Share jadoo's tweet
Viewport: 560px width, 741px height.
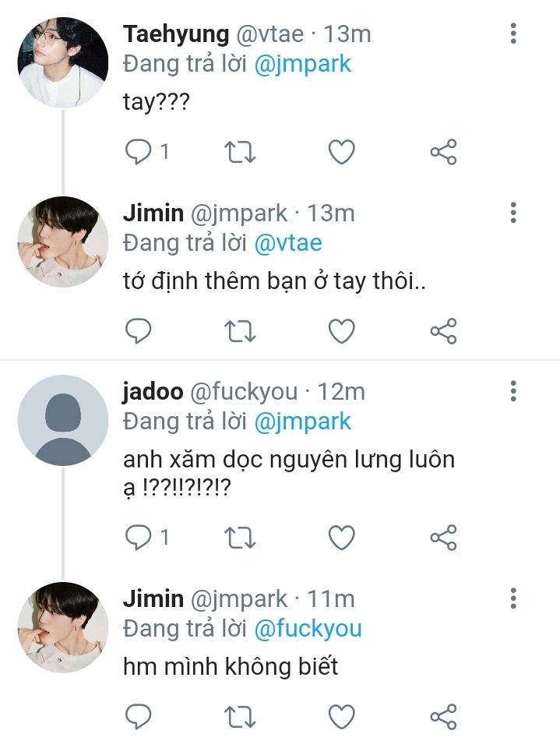click(443, 537)
